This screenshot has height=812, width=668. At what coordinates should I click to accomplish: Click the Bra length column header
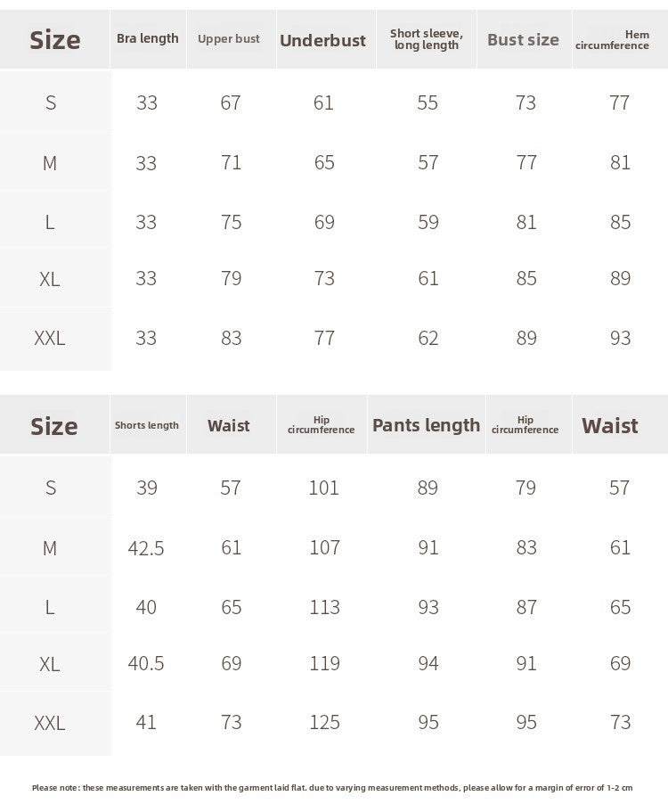[x=148, y=39]
